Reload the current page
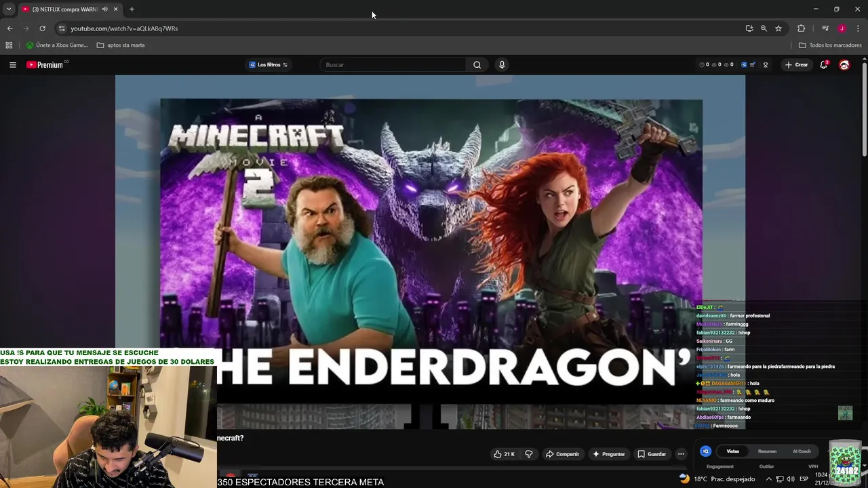 tap(42, 28)
